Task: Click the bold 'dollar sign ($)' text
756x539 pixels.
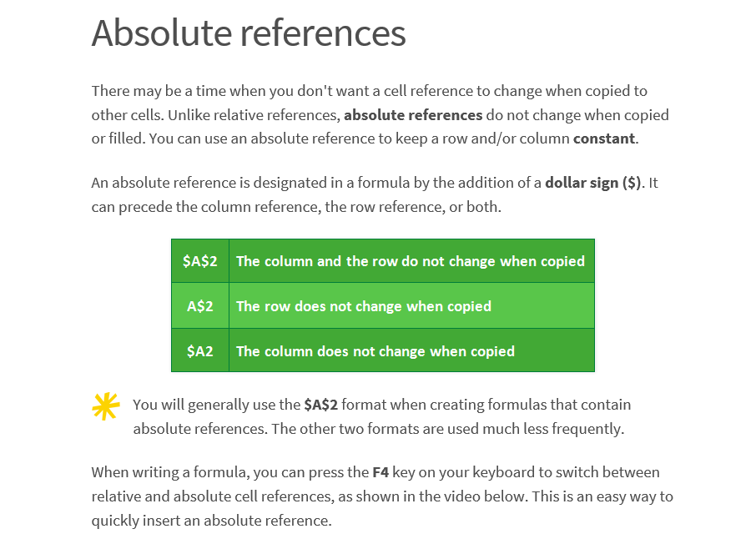Action: (592, 183)
